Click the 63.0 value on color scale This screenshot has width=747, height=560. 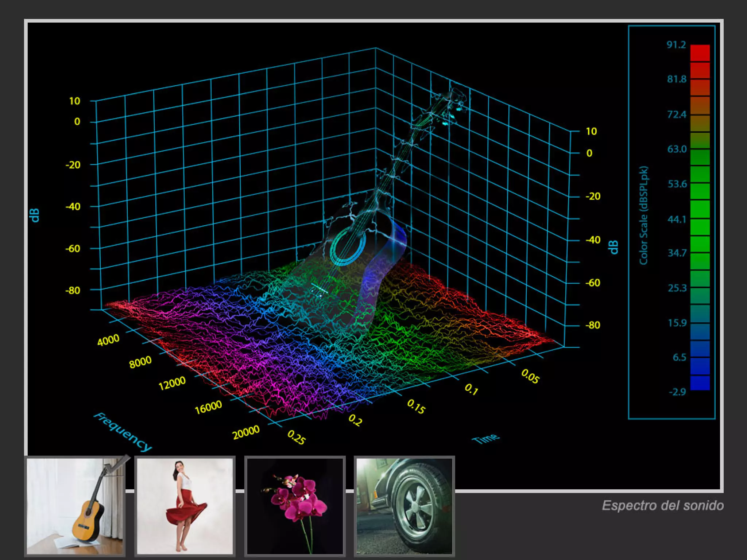(677, 149)
